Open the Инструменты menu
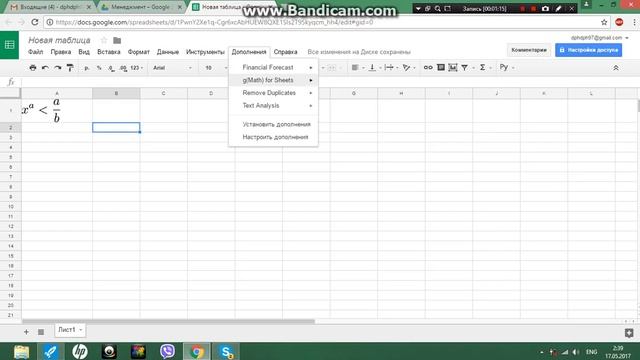This screenshot has height=360, width=640. (205, 52)
